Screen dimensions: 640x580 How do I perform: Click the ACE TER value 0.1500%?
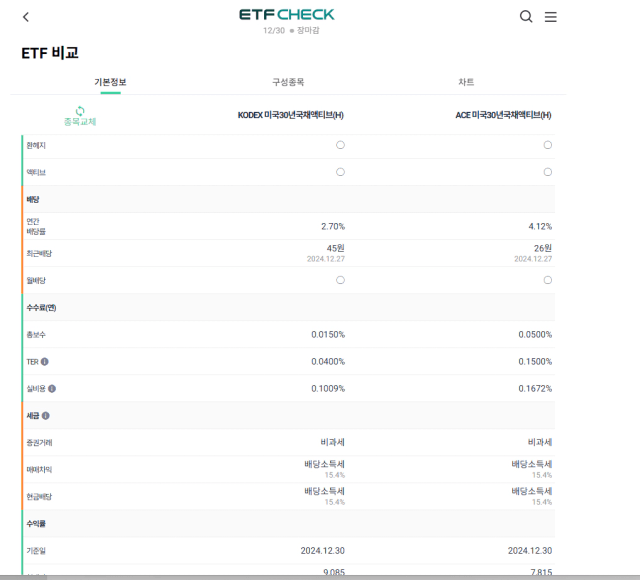coord(535,362)
